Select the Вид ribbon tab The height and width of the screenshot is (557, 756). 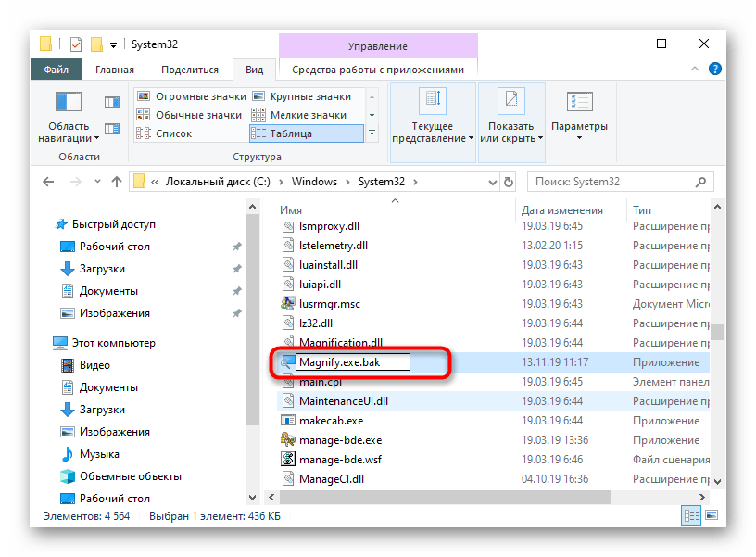pyautogui.click(x=254, y=70)
